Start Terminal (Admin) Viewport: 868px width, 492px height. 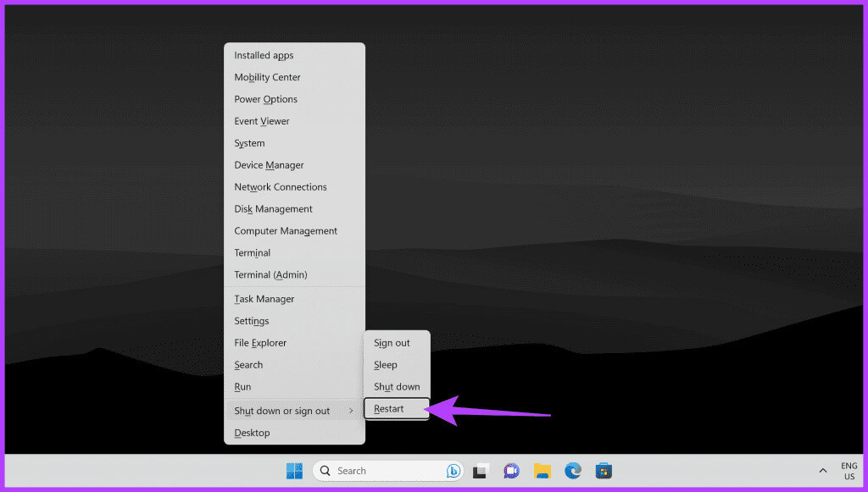tap(294, 274)
